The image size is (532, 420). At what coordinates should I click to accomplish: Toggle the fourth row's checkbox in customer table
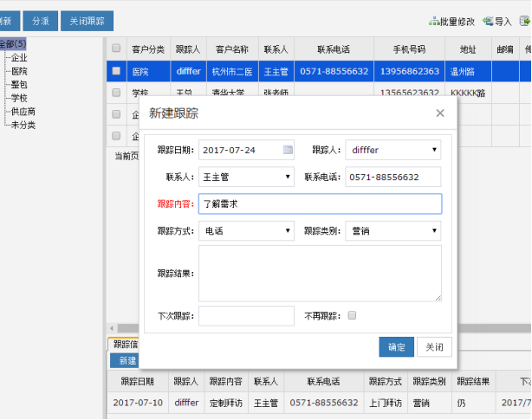(116, 136)
